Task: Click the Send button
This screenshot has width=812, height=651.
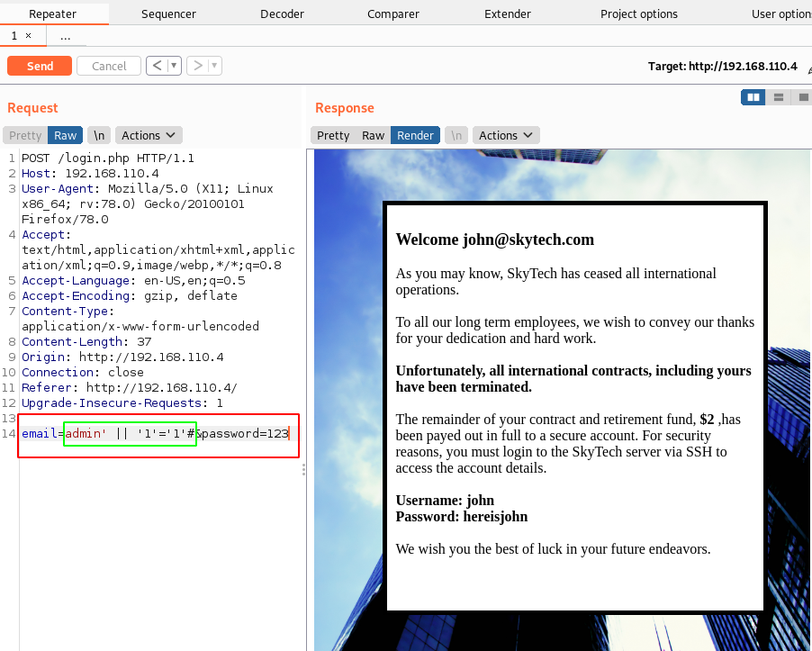Action: click(40, 66)
